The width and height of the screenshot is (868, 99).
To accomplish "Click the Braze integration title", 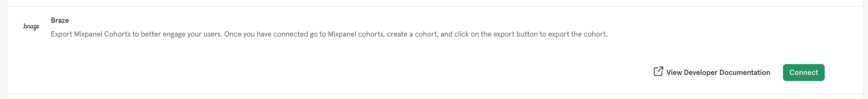I will tap(60, 20).
